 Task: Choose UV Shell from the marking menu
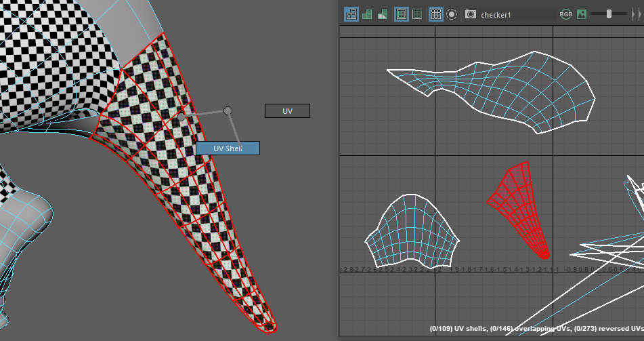pyautogui.click(x=228, y=148)
